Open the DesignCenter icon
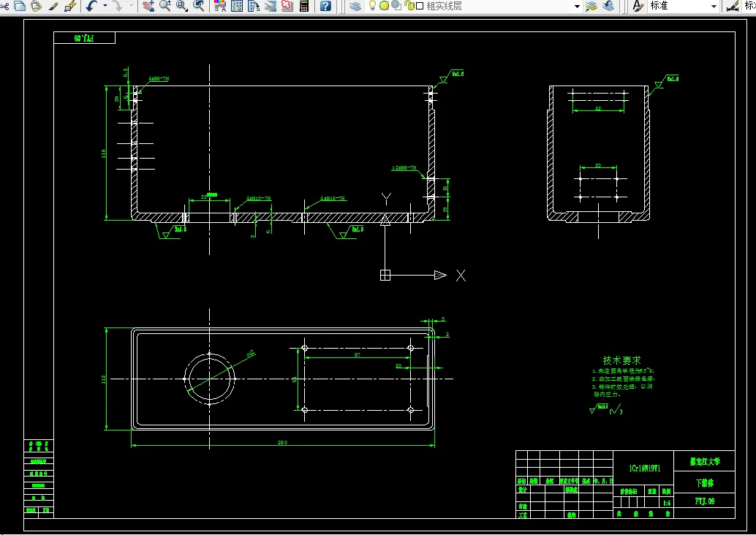 237,6
